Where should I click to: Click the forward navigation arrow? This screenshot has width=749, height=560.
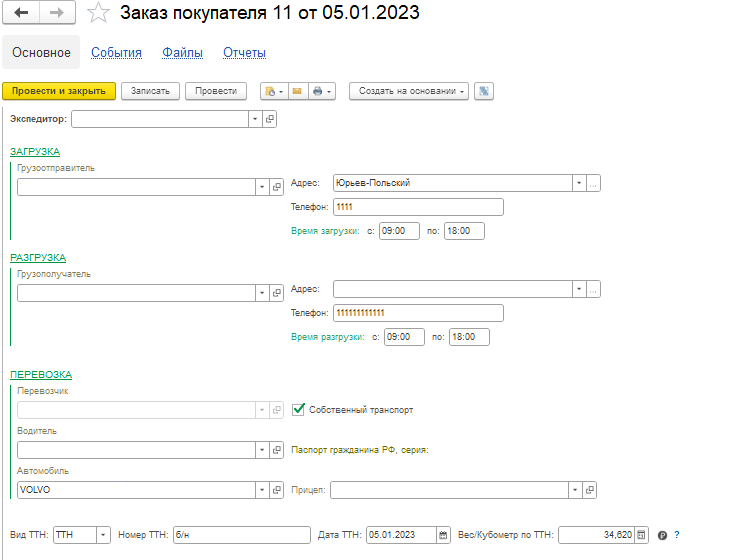point(57,12)
